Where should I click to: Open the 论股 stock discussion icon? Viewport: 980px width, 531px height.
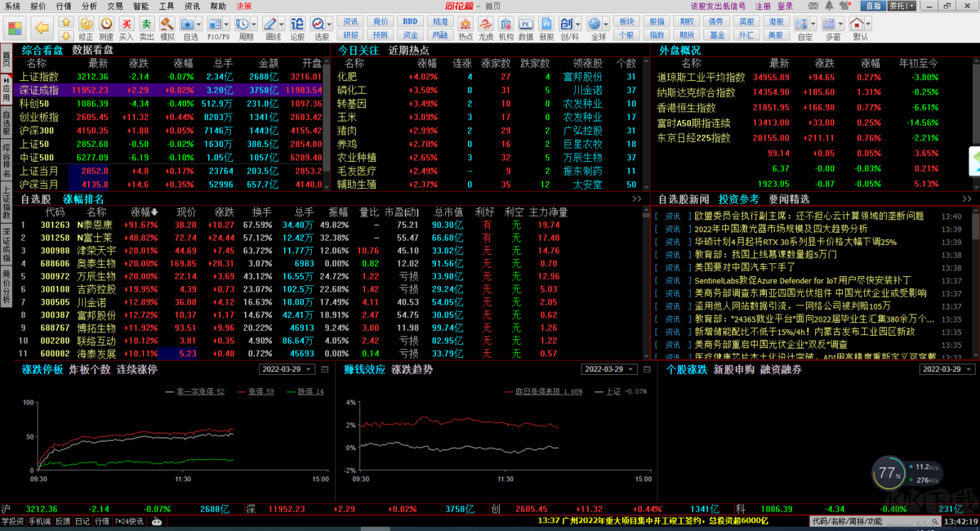click(x=297, y=27)
